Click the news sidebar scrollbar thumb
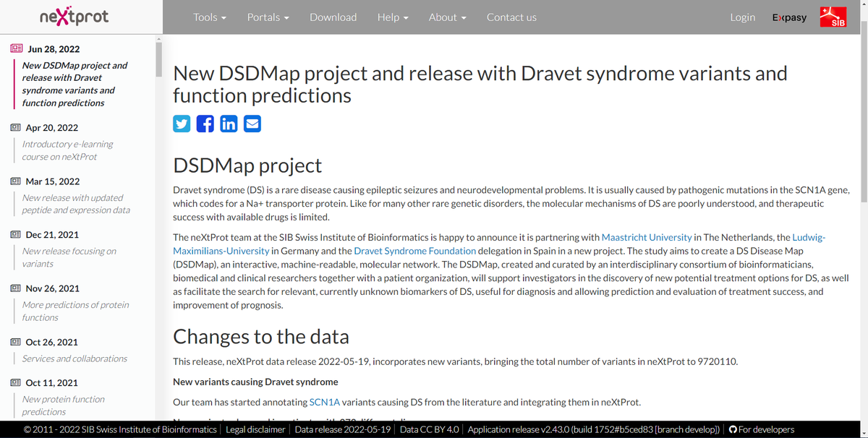Viewport: 868px width, 438px height. 159,59
